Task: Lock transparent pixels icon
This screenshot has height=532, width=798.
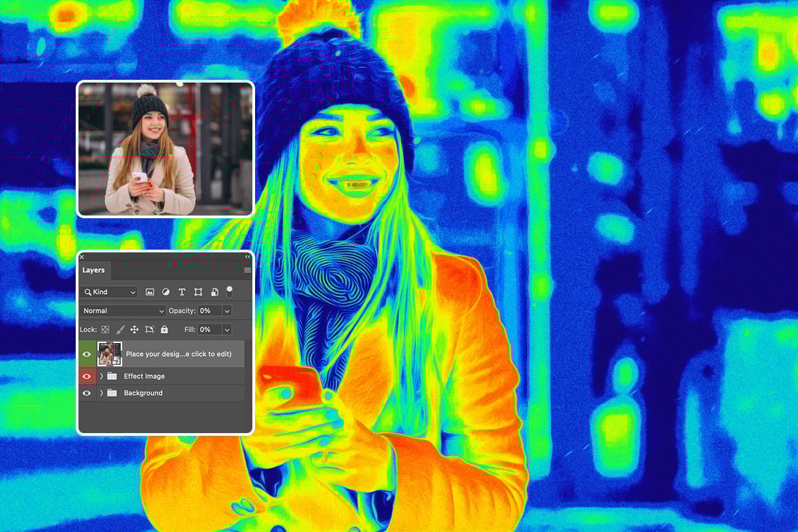Action: tap(105, 330)
